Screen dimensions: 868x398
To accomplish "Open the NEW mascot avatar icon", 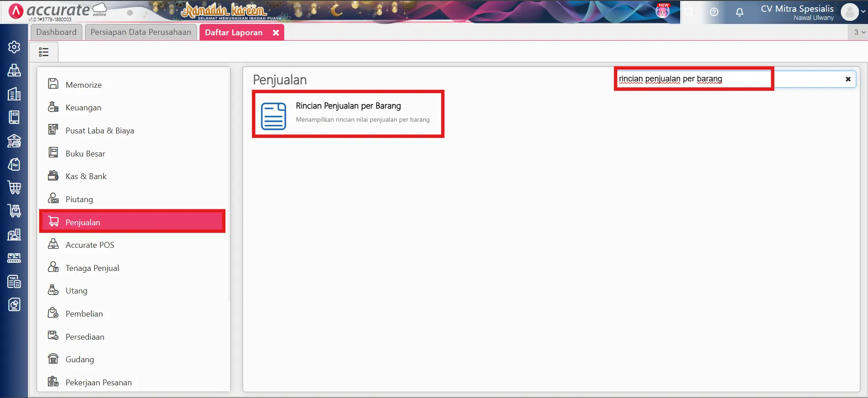I will click(663, 11).
